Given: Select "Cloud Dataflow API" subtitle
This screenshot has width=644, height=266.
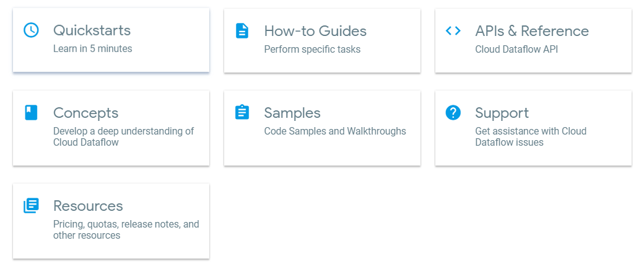Looking at the screenshot, I should pos(516,48).
